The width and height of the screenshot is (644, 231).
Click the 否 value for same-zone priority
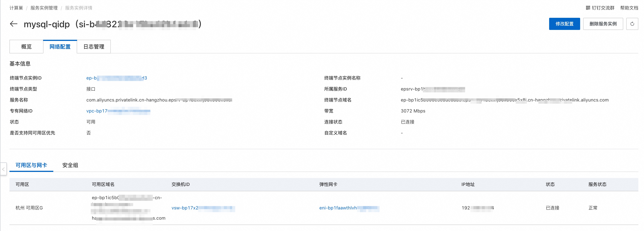click(x=88, y=133)
